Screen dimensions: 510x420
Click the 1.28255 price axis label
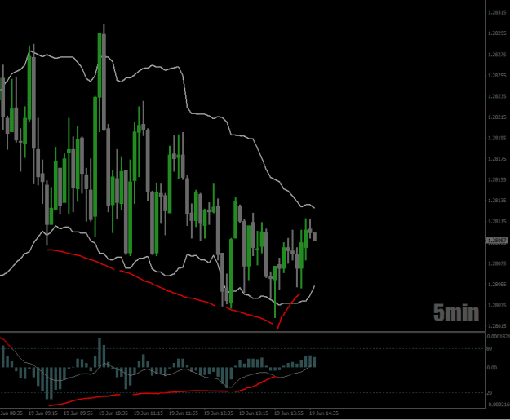tap(497, 75)
